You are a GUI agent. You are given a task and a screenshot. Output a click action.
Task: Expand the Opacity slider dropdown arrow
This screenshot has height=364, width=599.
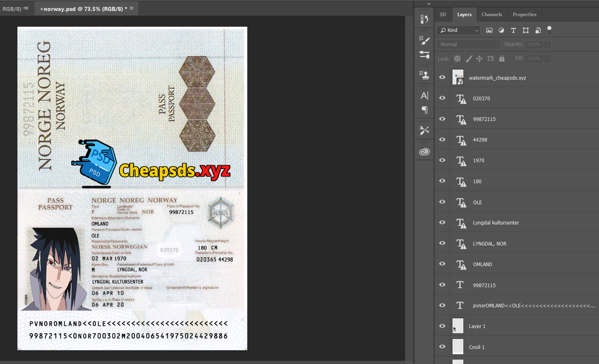(x=548, y=44)
